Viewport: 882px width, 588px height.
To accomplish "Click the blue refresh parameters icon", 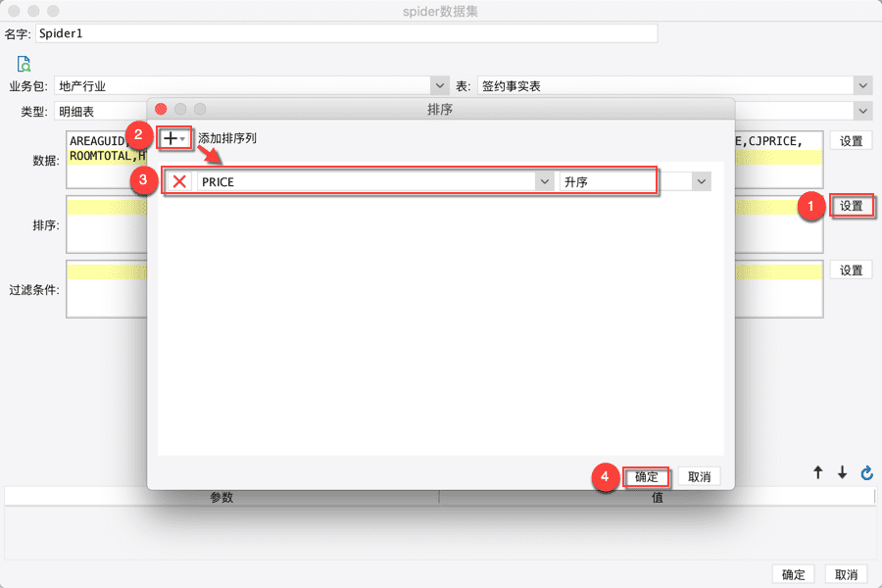I will pos(867,472).
